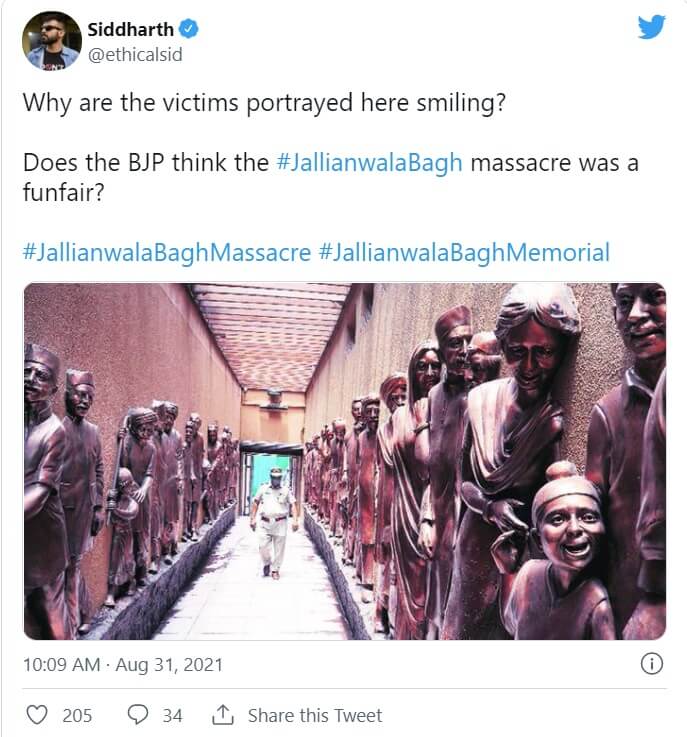Open the attached memorial statues photo
Screen dimensions: 687x737
(344, 461)
